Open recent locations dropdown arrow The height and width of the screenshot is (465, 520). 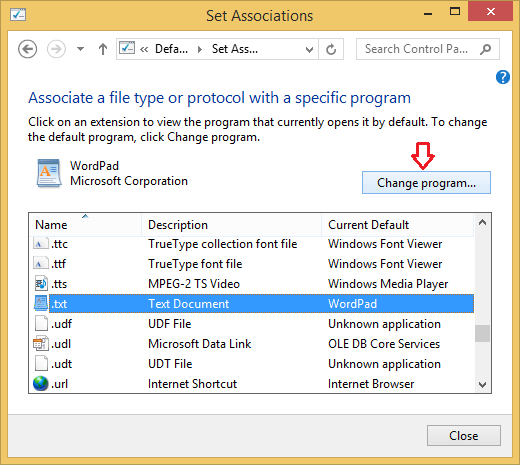pos(80,49)
